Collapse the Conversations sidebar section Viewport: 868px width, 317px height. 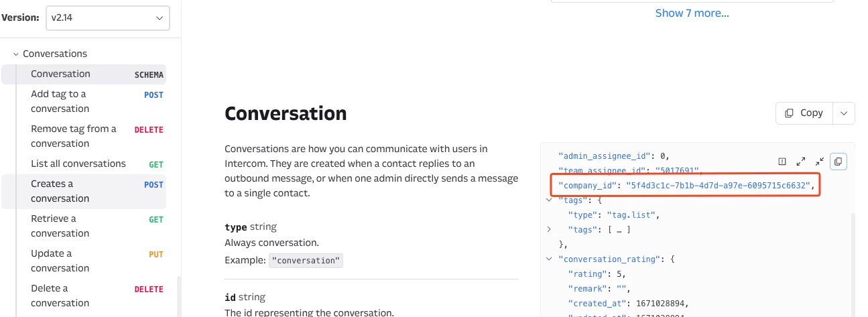(x=15, y=54)
